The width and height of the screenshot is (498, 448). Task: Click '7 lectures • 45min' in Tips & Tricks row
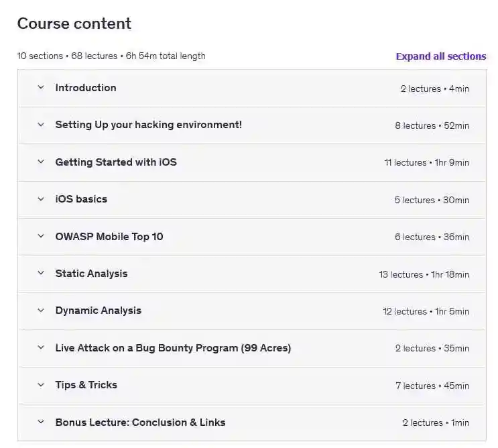coord(432,386)
